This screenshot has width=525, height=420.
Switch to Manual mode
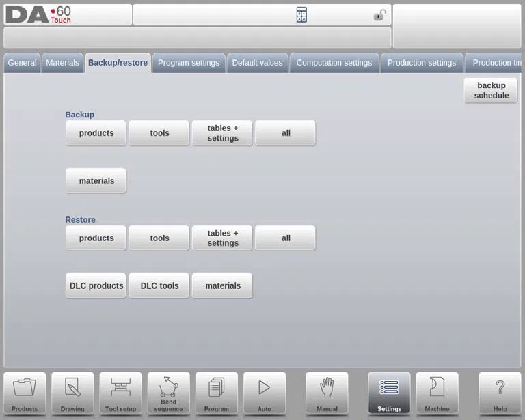[x=327, y=393]
